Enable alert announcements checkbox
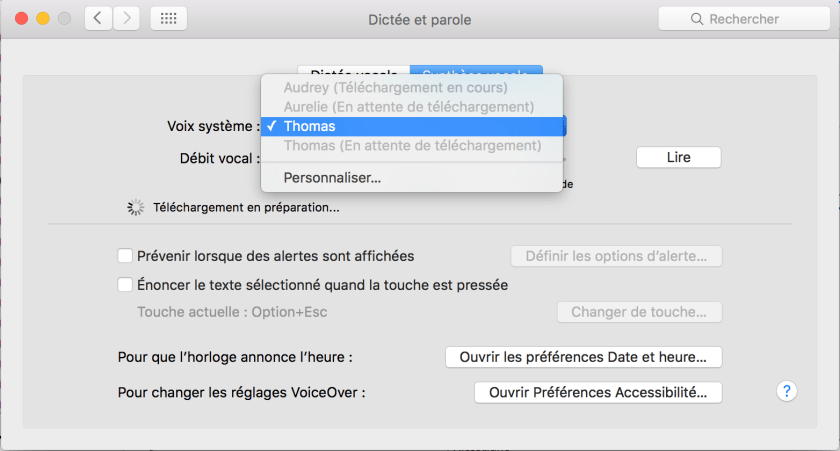The height and width of the screenshot is (451, 840). [125, 256]
